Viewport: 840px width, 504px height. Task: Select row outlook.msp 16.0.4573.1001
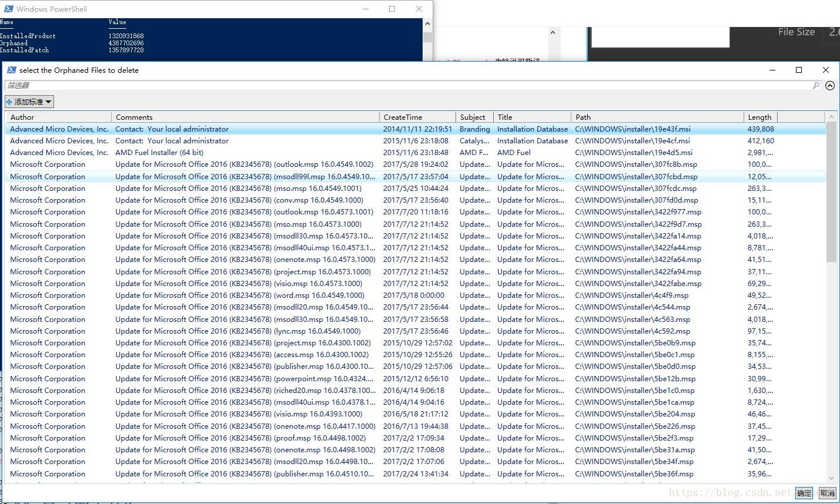point(415,211)
